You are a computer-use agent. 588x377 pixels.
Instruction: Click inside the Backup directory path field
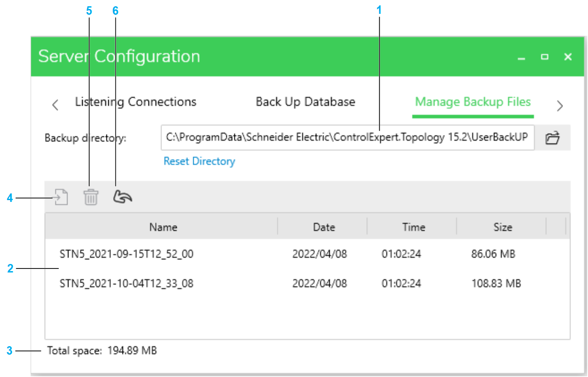347,138
